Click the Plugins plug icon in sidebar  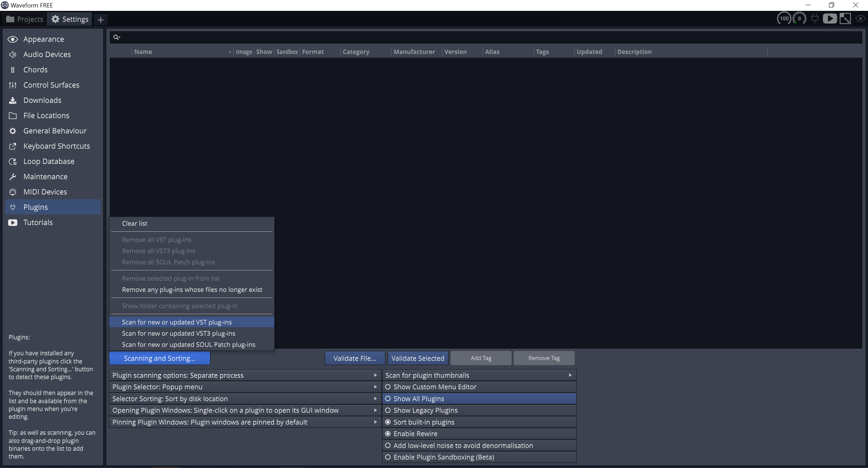(13, 207)
